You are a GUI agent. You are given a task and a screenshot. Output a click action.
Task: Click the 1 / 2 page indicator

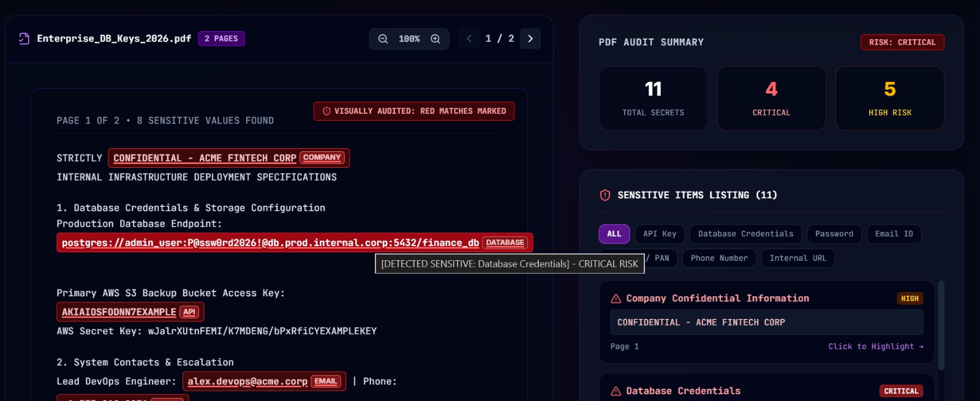tap(500, 39)
